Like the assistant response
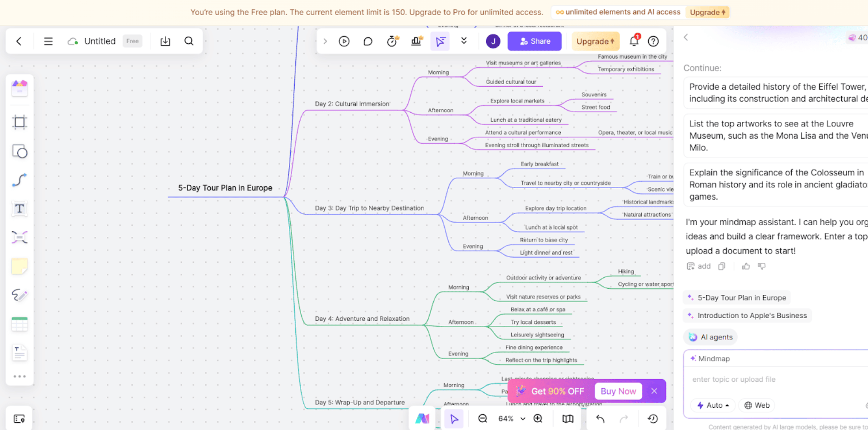Screen dimensions: 868x430 click(746, 266)
